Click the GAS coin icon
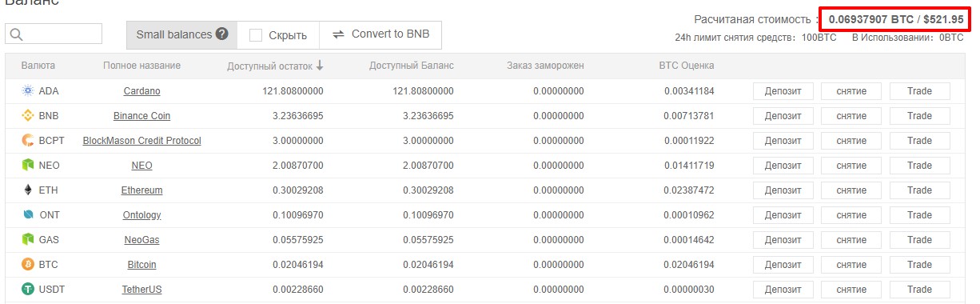The image size is (980, 304). pos(28,240)
